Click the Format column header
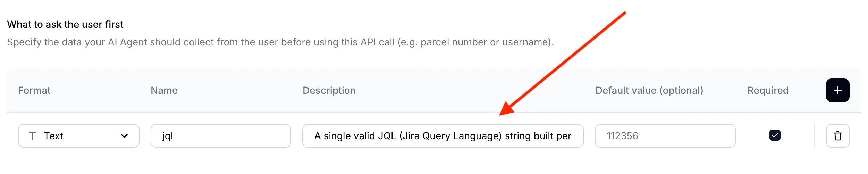The image size is (868, 174). (34, 90)
